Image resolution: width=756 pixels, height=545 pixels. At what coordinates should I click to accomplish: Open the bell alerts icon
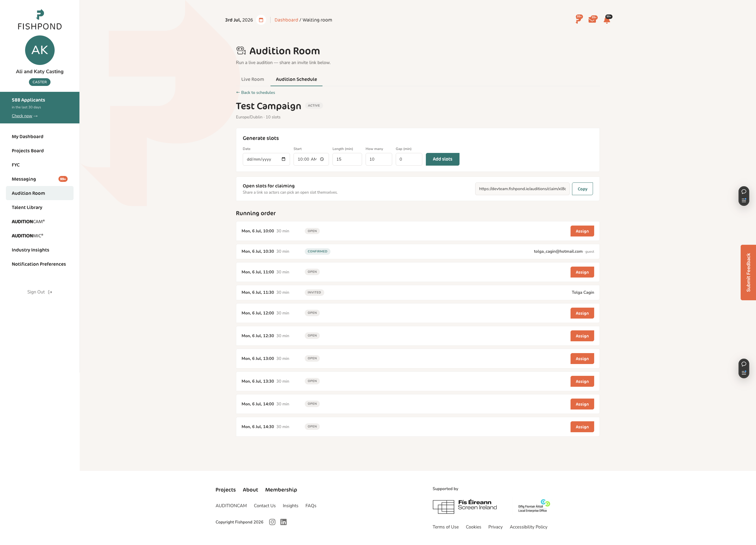[607, 20]
